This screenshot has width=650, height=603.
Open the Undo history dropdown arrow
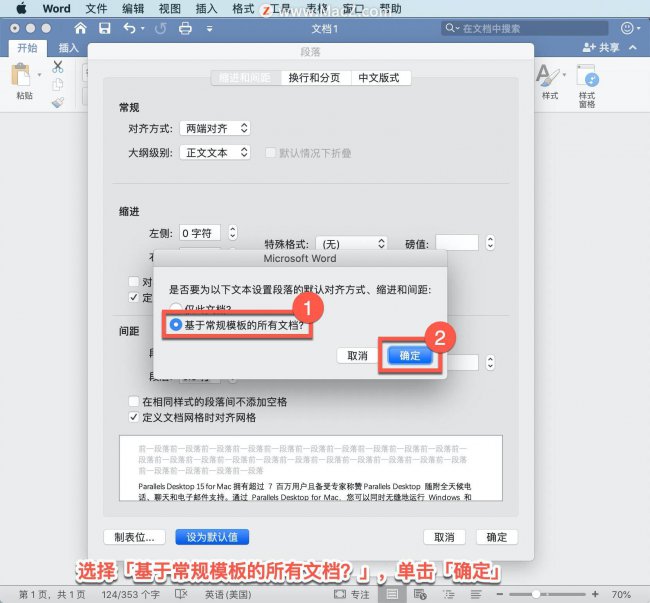[x=143, y=28]
